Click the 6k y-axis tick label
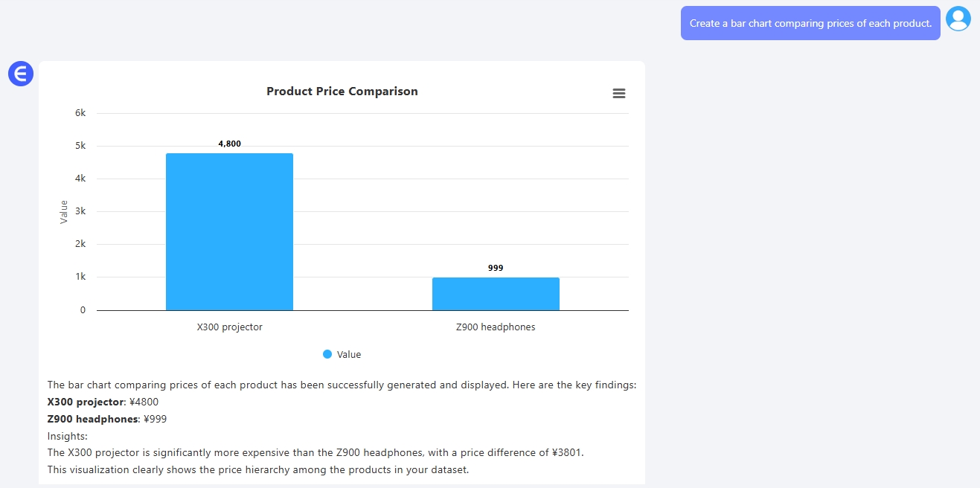 point(80,113)
